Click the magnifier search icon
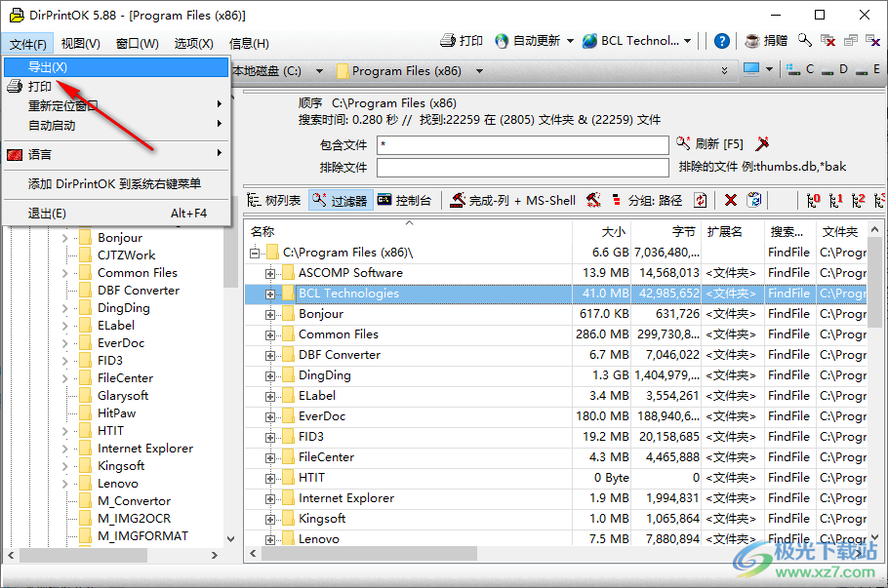Screen dimensions: 888x588 coord(804,40)
